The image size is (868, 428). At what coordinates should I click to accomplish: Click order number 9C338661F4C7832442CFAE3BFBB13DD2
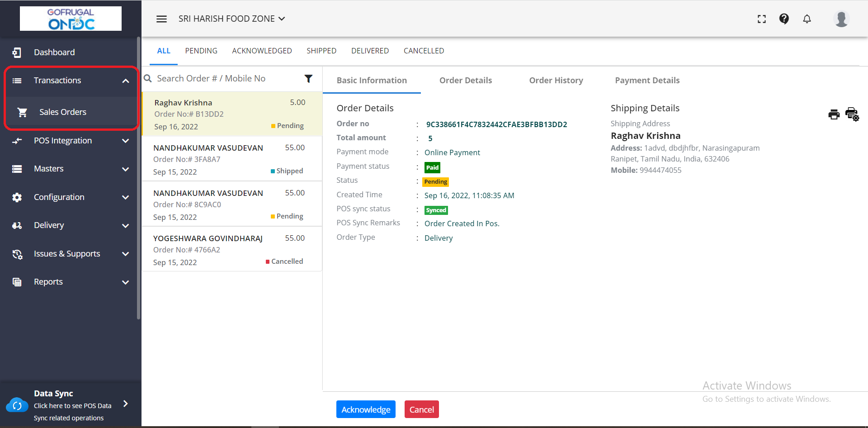click(496, 124)
